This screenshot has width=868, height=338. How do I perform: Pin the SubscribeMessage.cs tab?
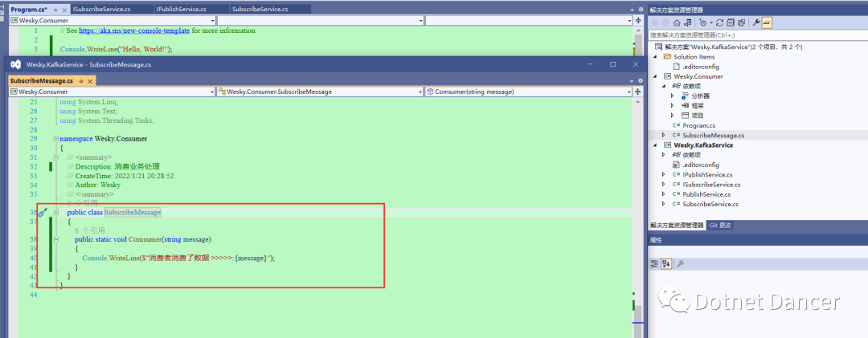(x=81, y=81)
